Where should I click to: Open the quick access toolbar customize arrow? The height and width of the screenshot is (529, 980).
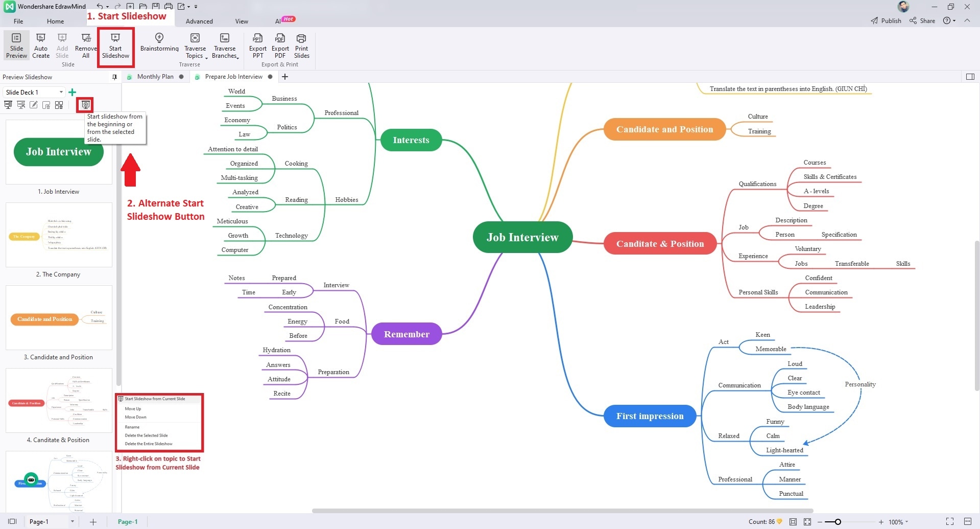(x=196, y=7)
